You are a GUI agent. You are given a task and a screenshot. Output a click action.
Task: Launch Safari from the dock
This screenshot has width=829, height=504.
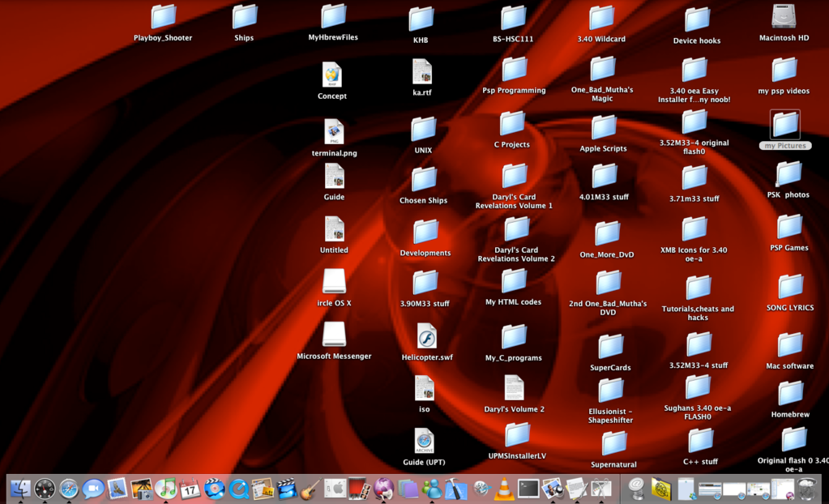(x=69, y=489)
